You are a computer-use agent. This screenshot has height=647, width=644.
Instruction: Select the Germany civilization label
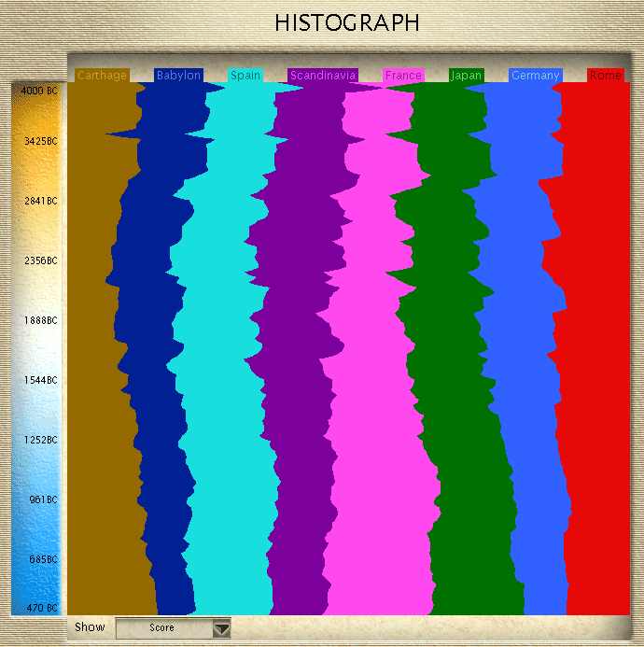536,75
